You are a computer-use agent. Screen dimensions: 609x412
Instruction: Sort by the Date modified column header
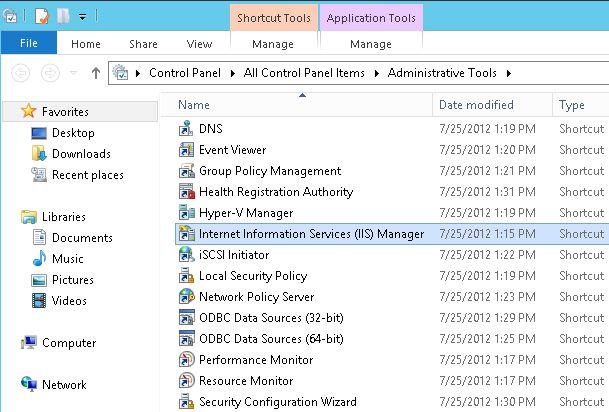click(x=492, y=105)
